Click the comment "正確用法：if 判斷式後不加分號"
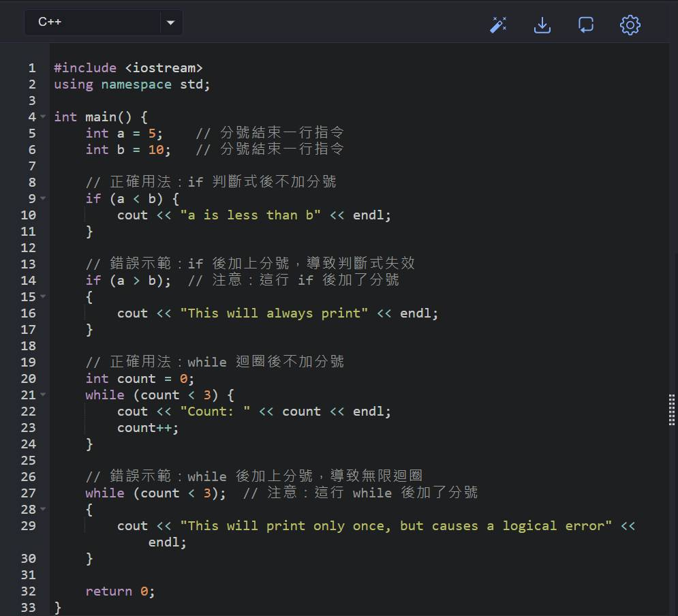The height and width of the screenshot is (616, 678). [x=211, y=182]
